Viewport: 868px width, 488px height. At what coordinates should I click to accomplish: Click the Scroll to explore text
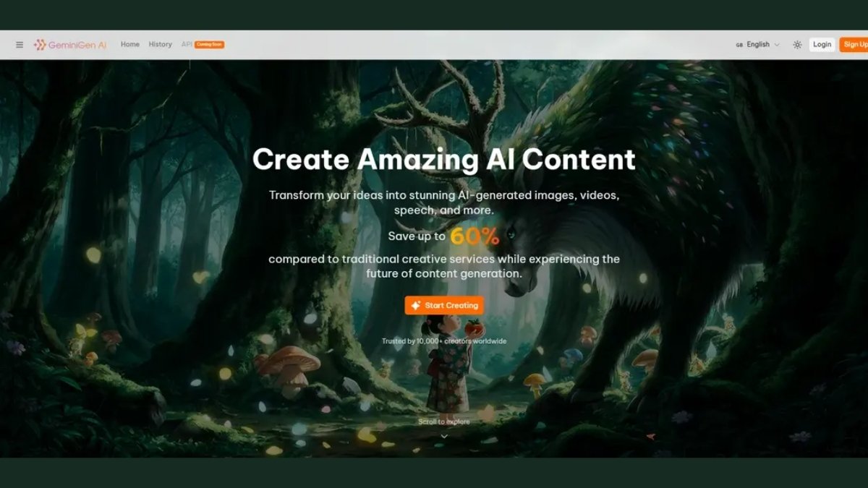444,421
